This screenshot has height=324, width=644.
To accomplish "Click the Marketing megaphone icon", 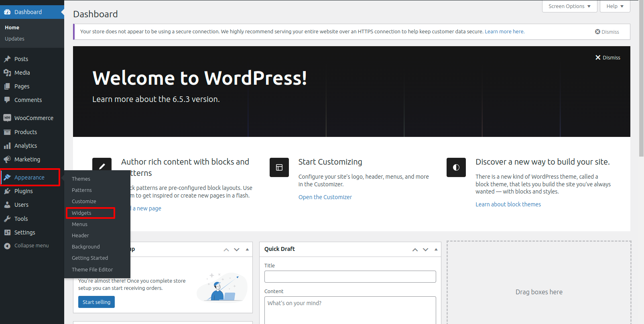I will click(x=7, y=159).
